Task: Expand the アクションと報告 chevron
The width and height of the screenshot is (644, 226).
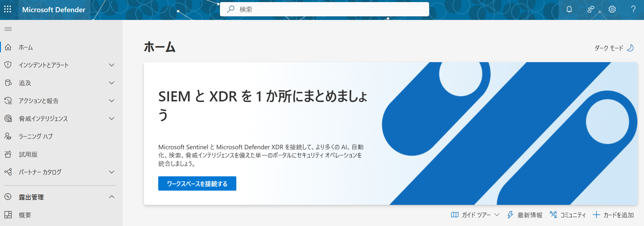Action: click(112, 101)
